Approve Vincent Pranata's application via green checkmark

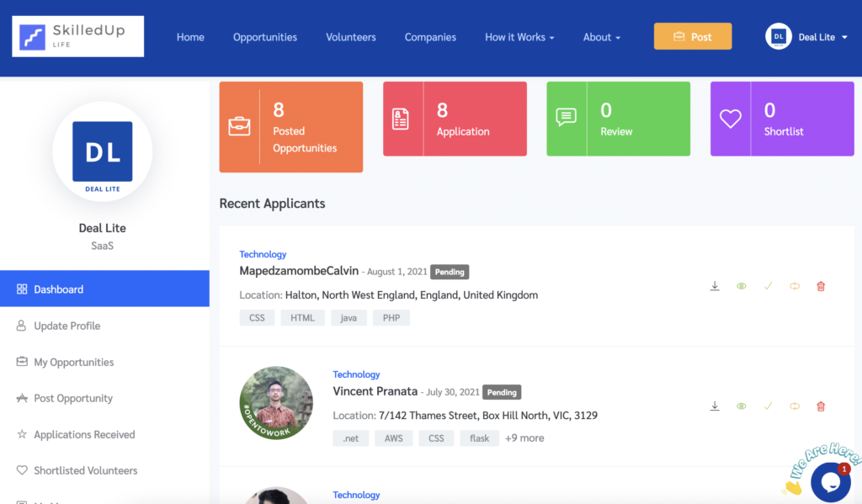[768, 406]
